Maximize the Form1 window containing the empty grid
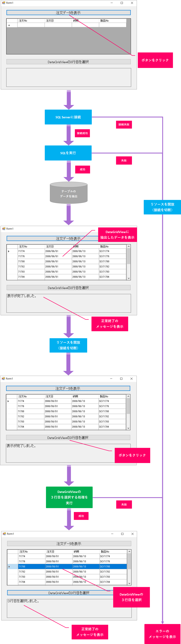This screenshot has height=644, width=181. (122, 3)
